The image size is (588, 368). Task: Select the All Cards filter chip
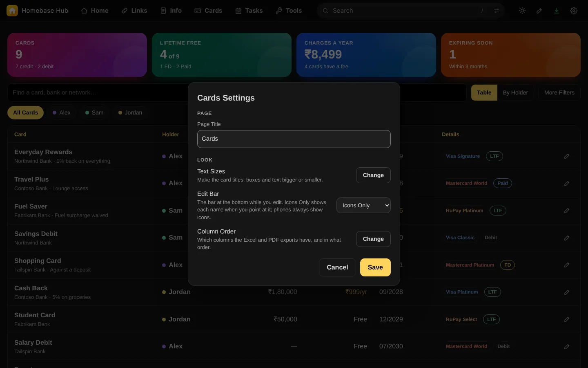point(25,112)
